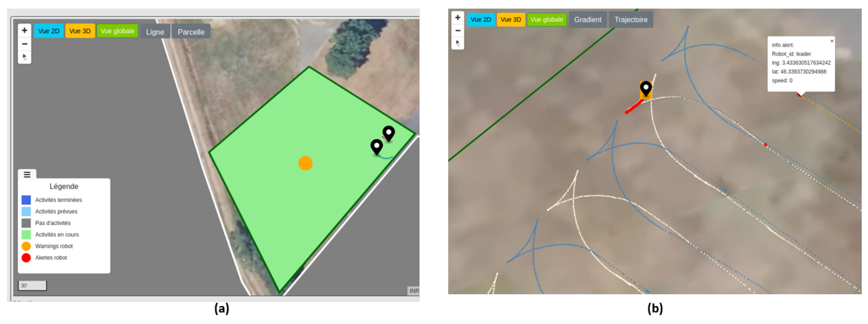Viewport: 868px width, 324px height.
Task: Zoom in on the left map
Action: [25, 31]
